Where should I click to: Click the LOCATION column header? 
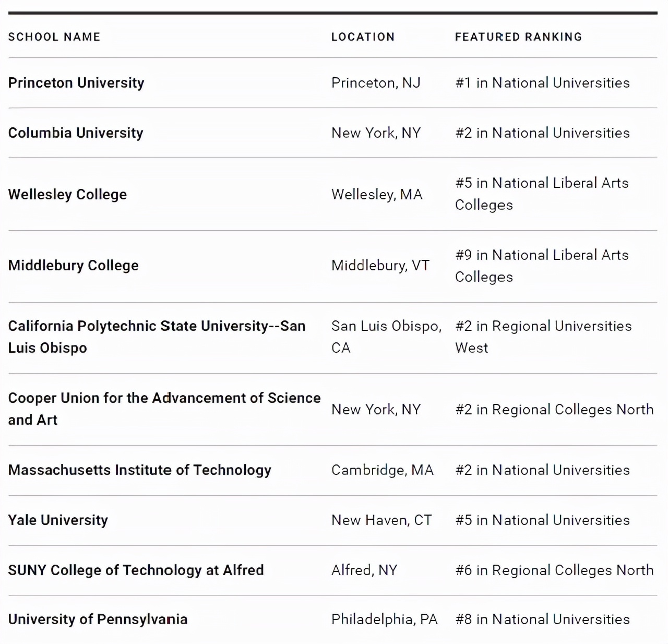(363, 37)
